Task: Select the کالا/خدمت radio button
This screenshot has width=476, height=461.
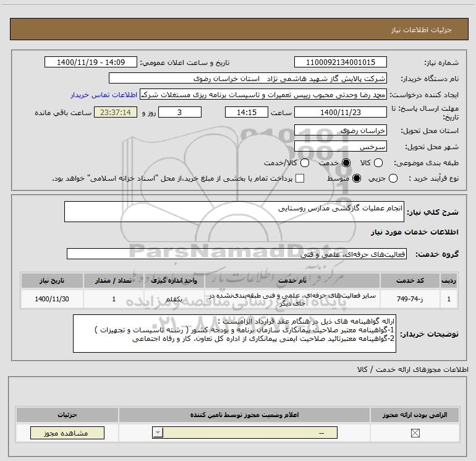Action: click(305, 163)
